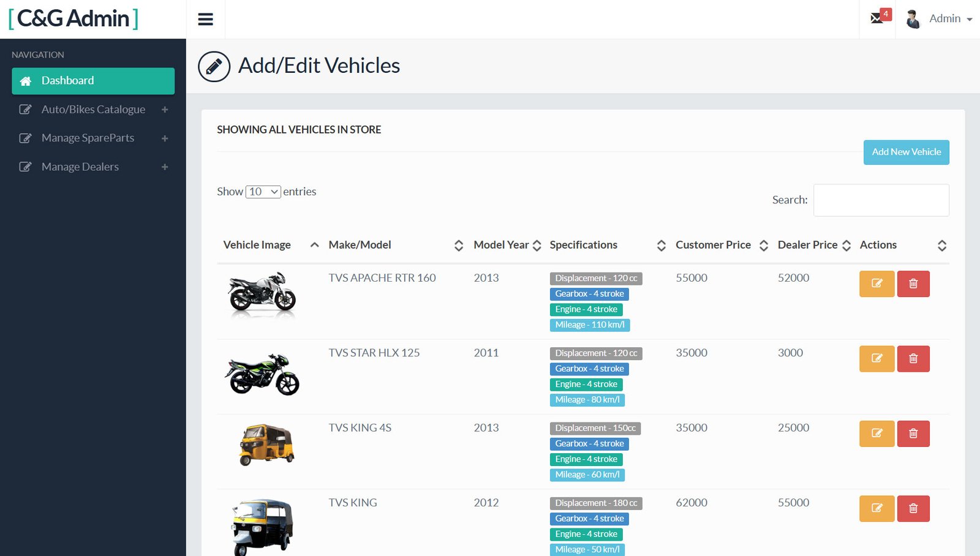Image resolution: width=980 pixels, height=556 pixels.
Task: Click the Displacement - 150cc badge
Action: pos(595,428)
